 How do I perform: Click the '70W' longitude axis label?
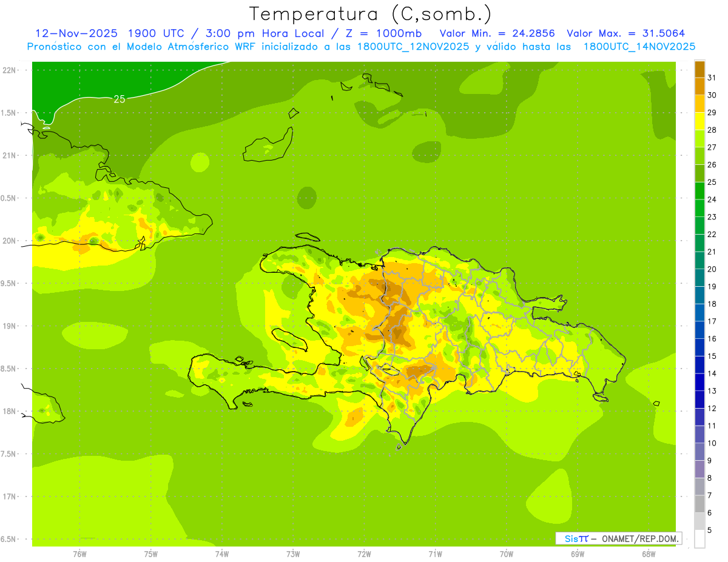(x=507, y=554)
